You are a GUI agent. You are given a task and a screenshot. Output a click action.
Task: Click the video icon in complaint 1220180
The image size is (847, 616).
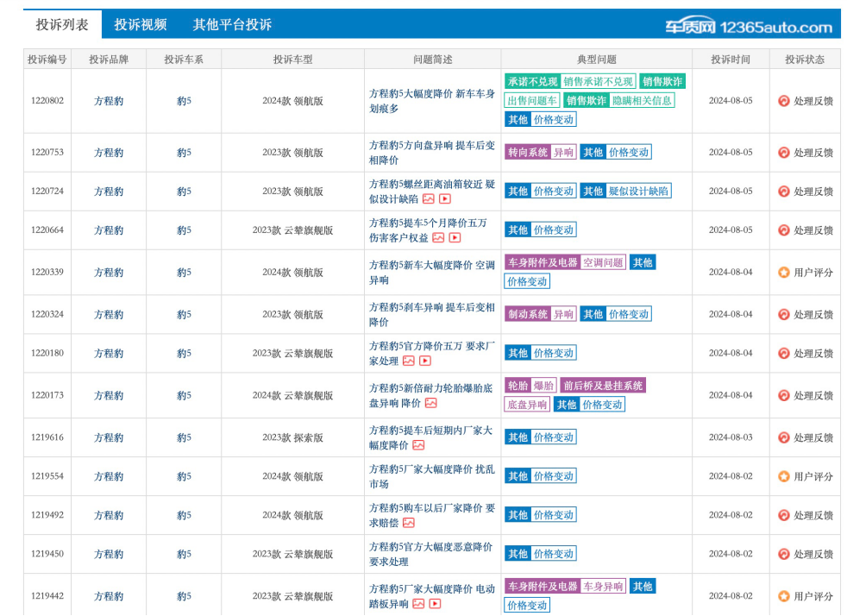424,361
